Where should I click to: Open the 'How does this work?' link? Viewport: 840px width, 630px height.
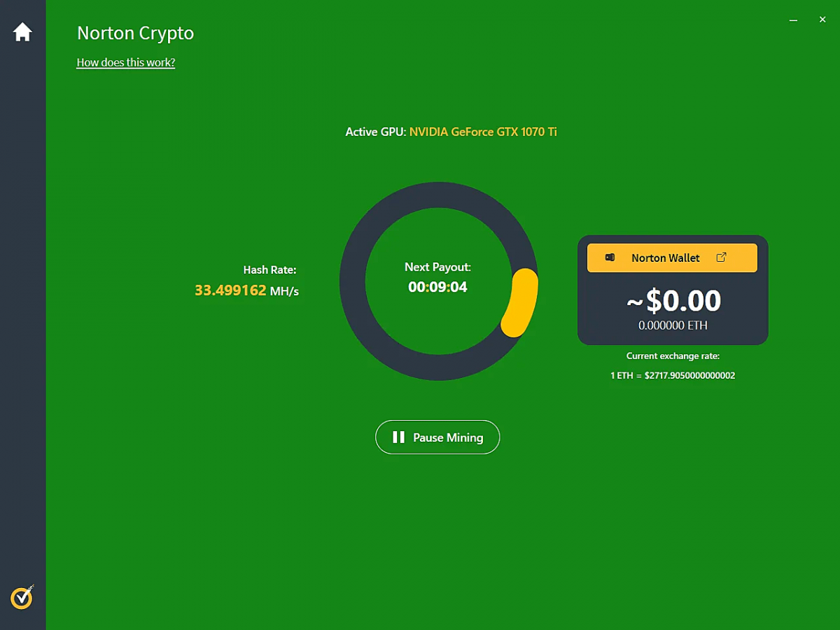(x=126, y=62)
